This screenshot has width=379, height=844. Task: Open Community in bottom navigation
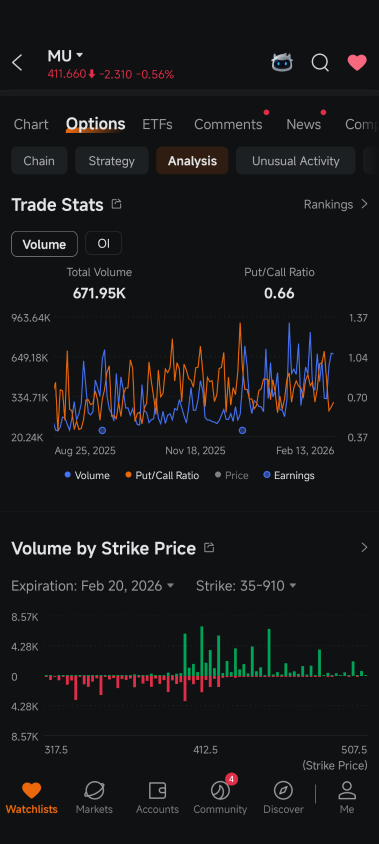[220, 798]
